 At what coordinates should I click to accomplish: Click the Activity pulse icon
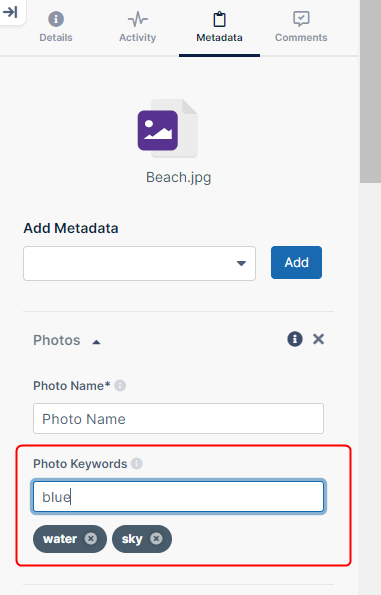137,19
